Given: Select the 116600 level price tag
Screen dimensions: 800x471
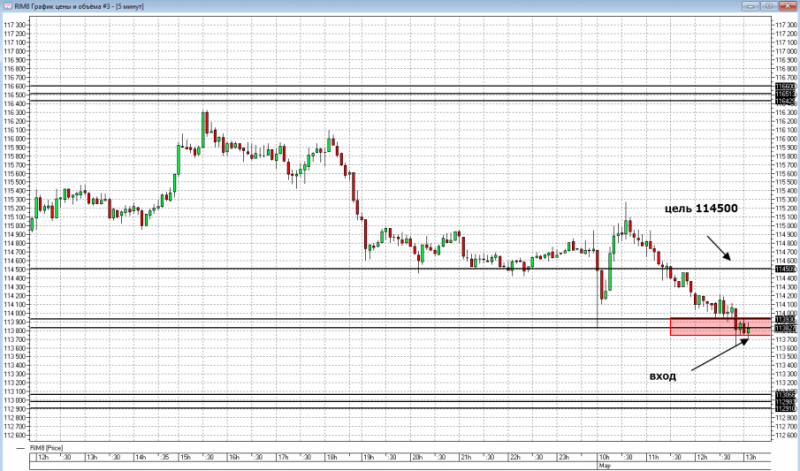Looking at the screenshot, I should click(x=785, y=87).
